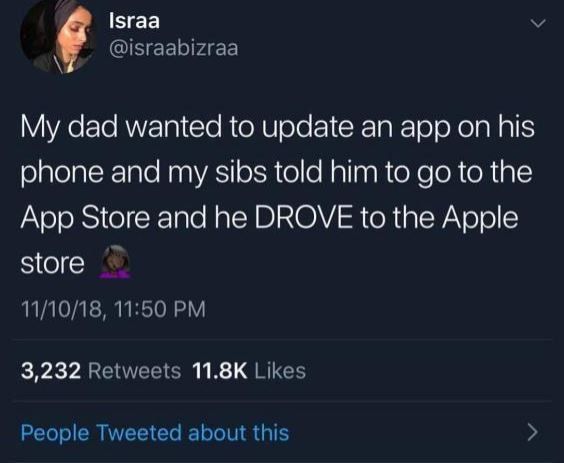
Task: Tap the word Apple in the tweet
Action: coord(480,219)
